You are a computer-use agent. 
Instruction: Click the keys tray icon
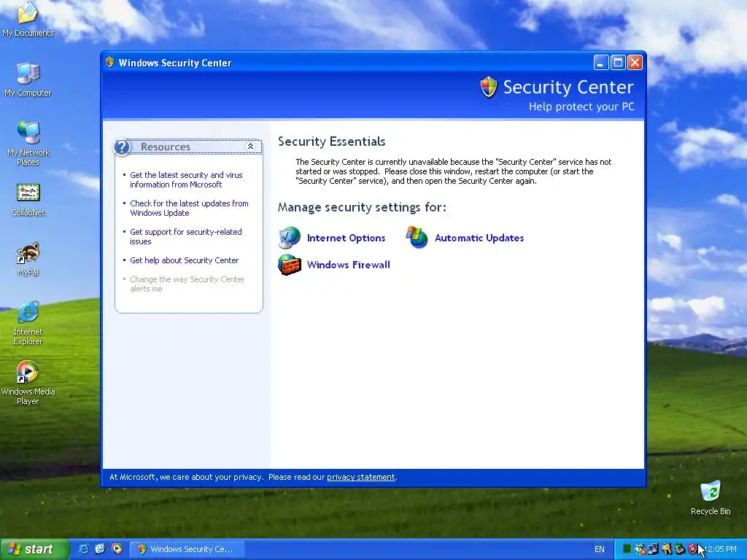pos(667,549)
